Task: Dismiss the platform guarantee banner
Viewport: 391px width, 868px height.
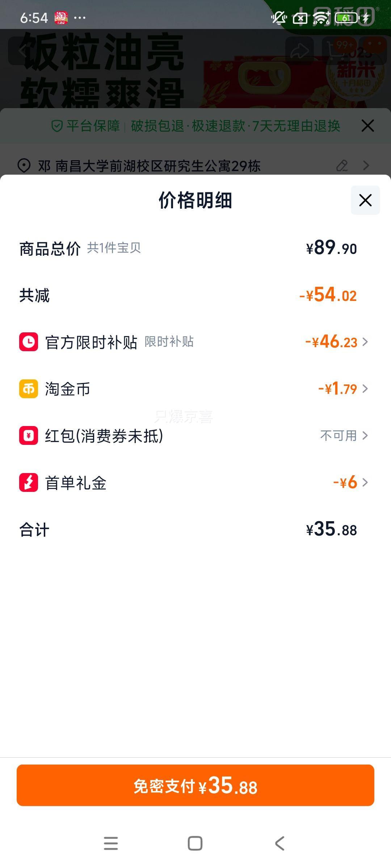Action: (x=367, y=126)
